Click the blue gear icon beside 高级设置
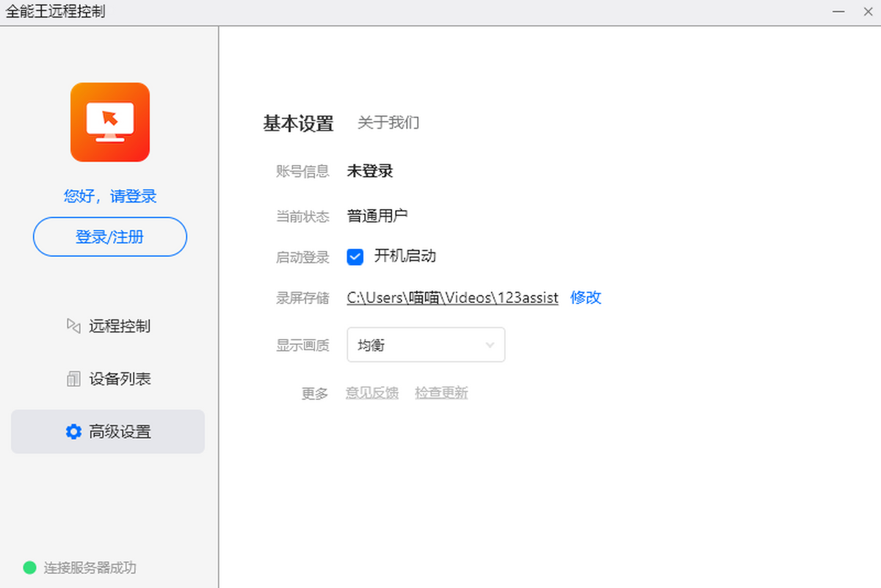881x588 pixels. click(73, 432)
